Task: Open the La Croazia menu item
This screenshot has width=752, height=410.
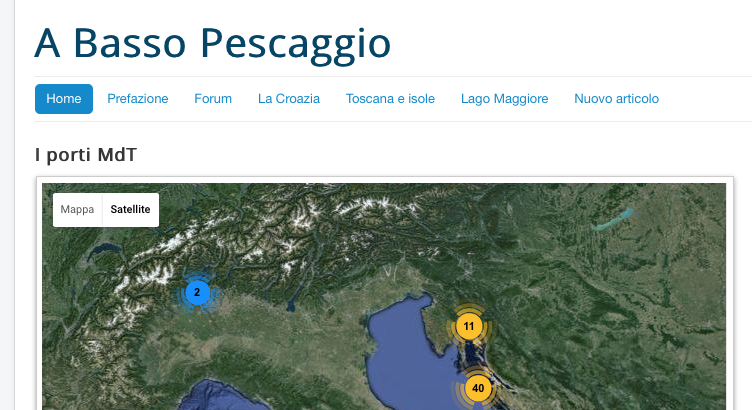Action: tap(289, 99)
